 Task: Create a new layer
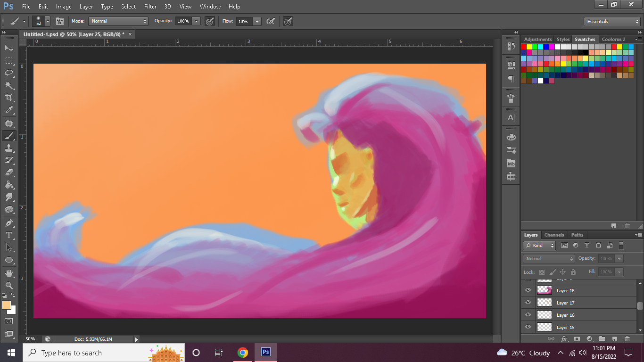(x=614, y=338)
